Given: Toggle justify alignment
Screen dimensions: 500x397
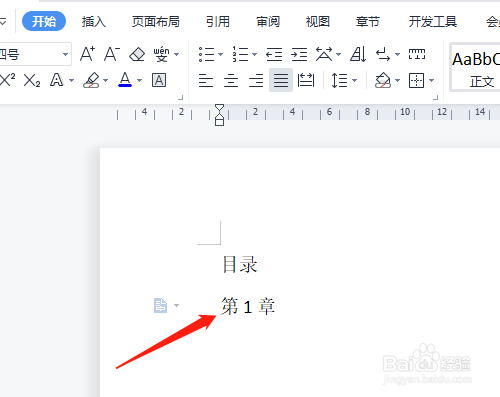Looking at the screenshot, I should 281,80.
